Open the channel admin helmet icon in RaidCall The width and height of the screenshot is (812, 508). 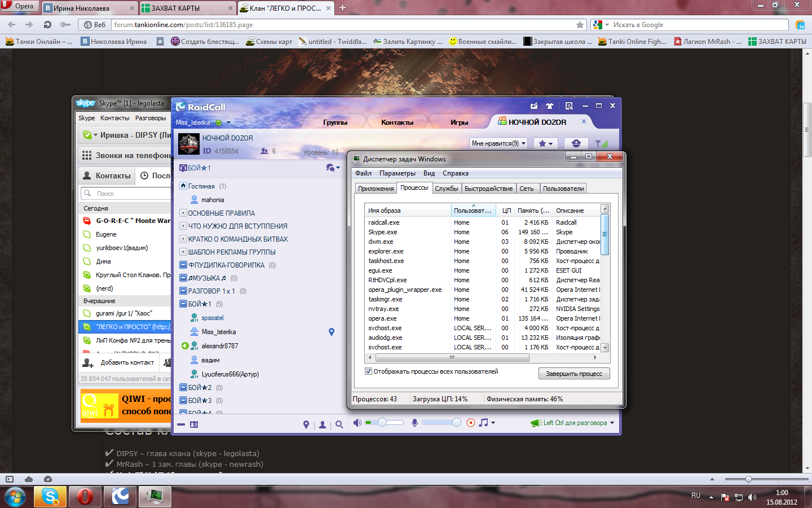click(576, 143)
